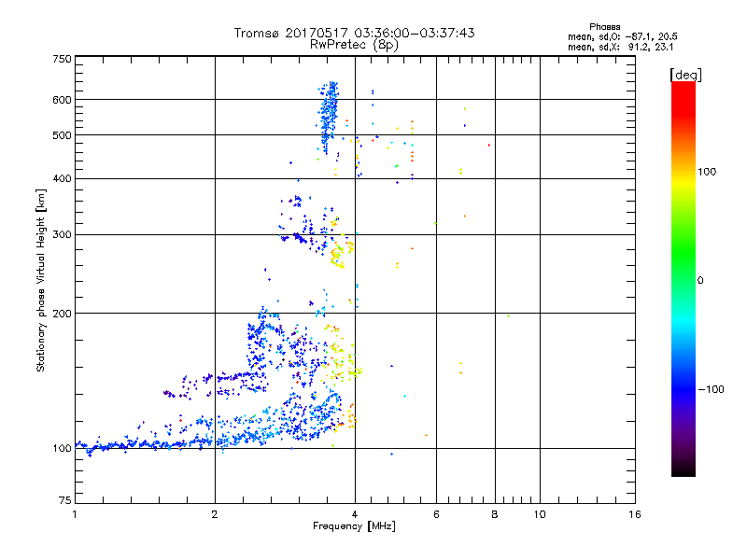
Task: Click the black bottom of the phase colorbar
Action: (x=684, y=469)
